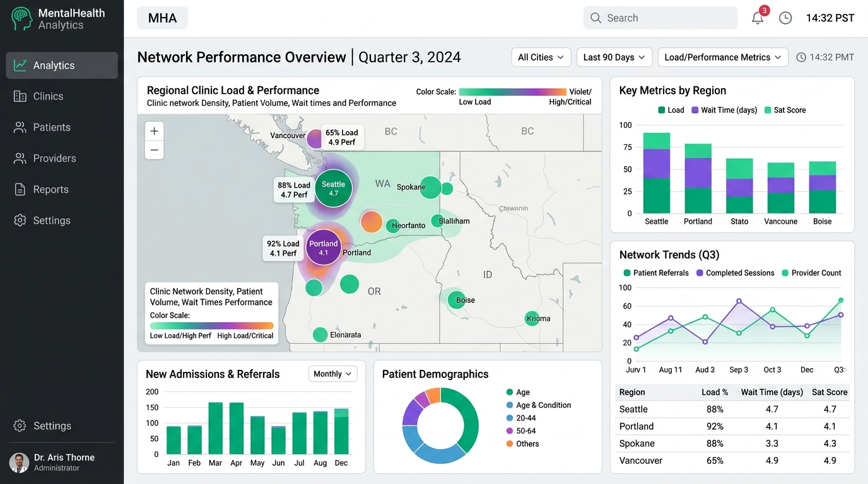Click Dr. Aris Thorne's avatar photo
Screen dimensions: 868x484
(20, 463)
